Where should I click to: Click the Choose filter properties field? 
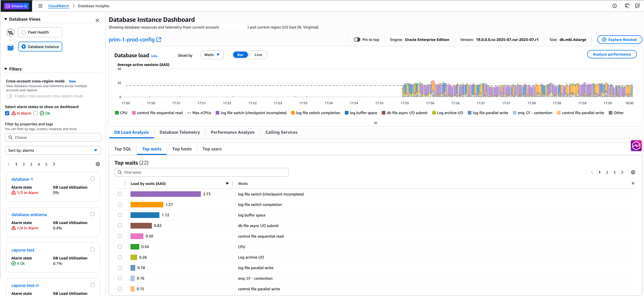pyautogui.click(x=53, y=137)
